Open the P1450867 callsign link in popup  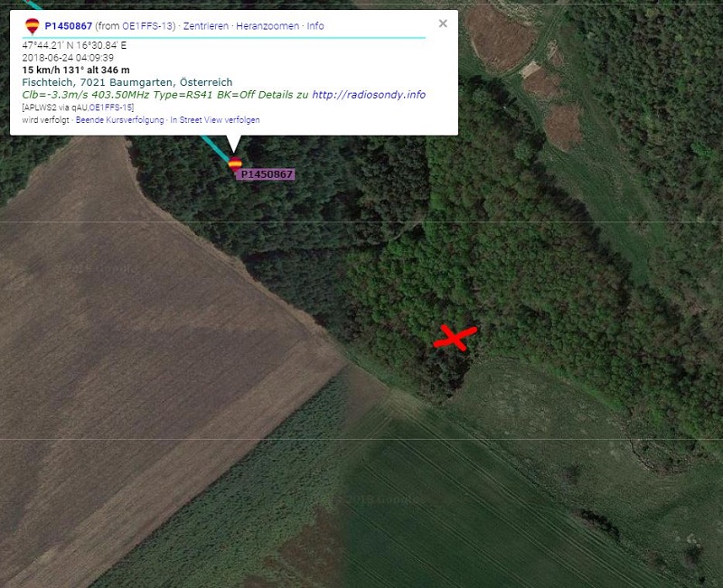tap(69, 26)
